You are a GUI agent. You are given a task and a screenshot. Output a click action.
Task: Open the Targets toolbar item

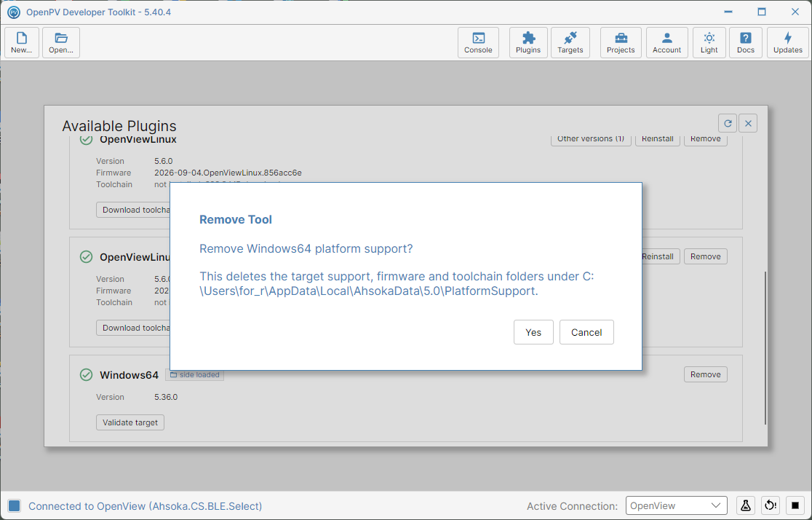(x=570, y=42)
